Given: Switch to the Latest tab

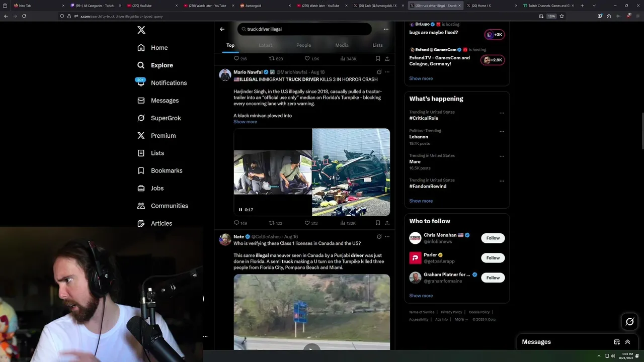Looking at the screenshot, I should click(x=265, y=45).
